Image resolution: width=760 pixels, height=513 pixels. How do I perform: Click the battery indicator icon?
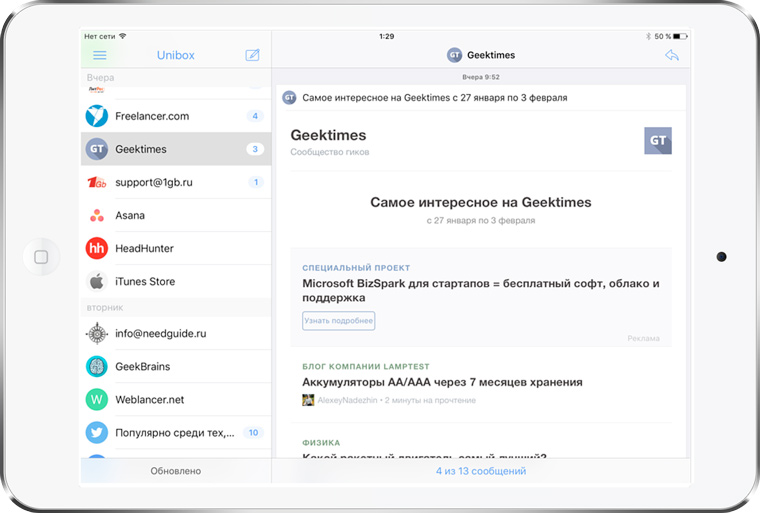click(x=680, y=36)
